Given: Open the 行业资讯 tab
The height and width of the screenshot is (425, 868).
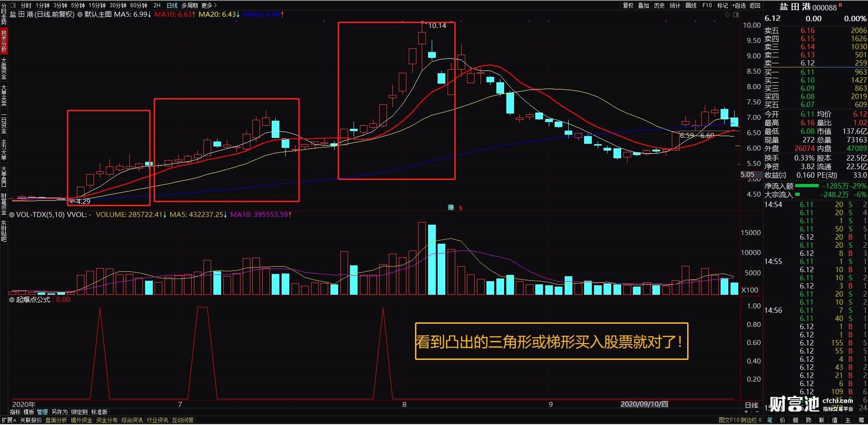Looking at the screenshot, I should point(157,420).
